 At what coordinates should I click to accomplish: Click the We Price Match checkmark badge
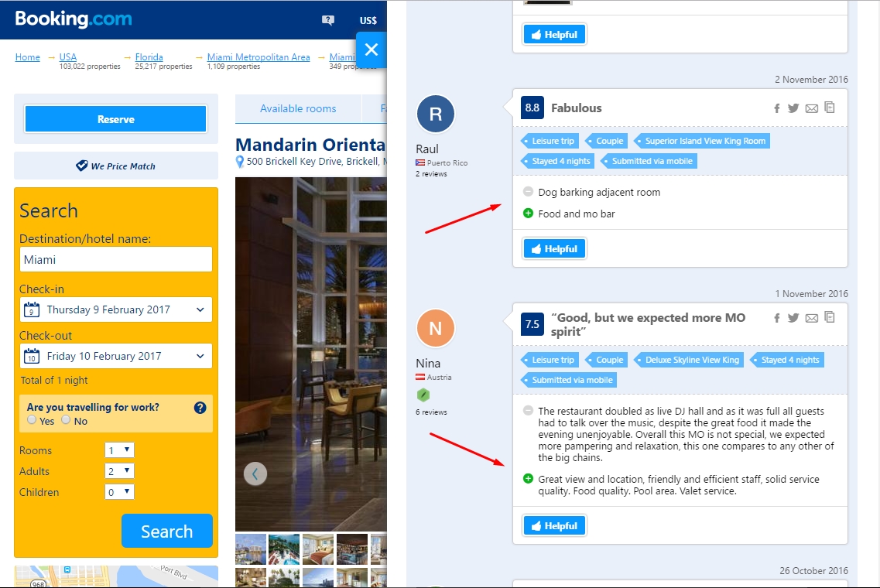point(82,166)
